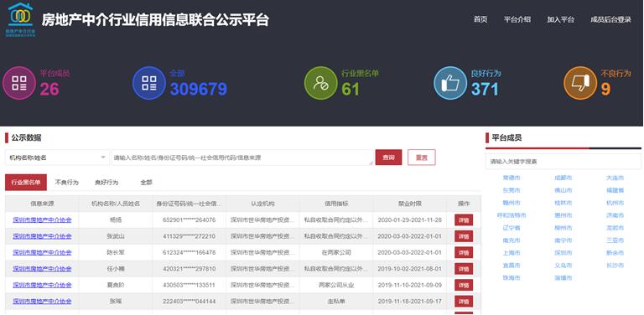The height and width of the screenshot is (315, 644).
Task: Open the 三亚市 member link
Action: point(615,240)
